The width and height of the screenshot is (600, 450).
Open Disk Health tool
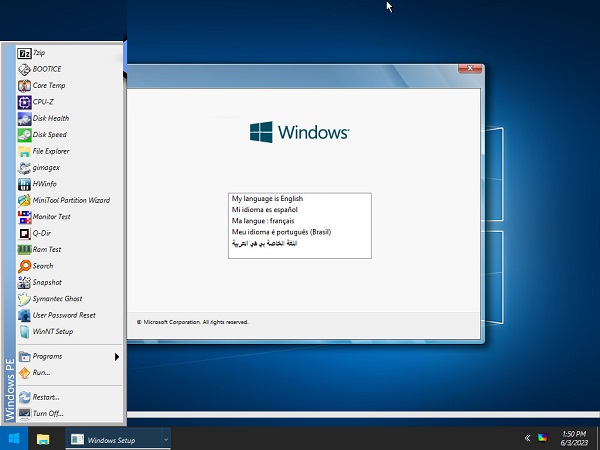coord(49,118)
